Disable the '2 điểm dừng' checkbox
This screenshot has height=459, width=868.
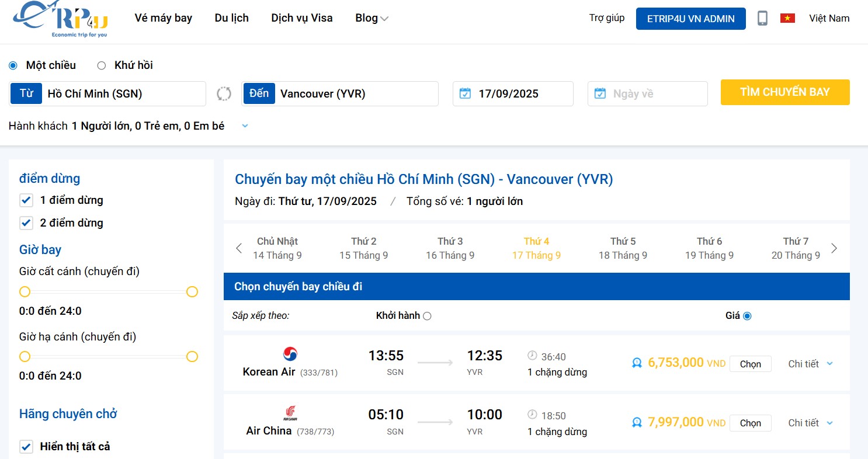(26, 222)
